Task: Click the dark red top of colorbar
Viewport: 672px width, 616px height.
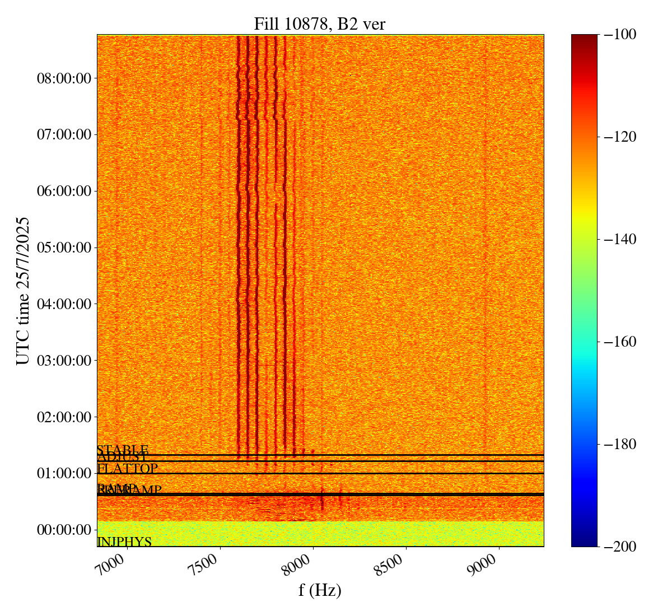Action: 584,38
